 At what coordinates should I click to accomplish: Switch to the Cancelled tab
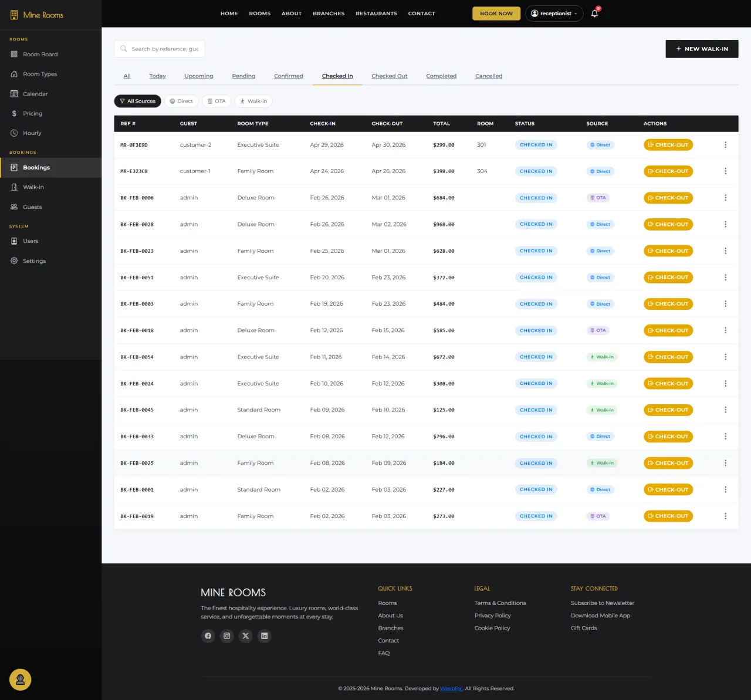point(489,76)
